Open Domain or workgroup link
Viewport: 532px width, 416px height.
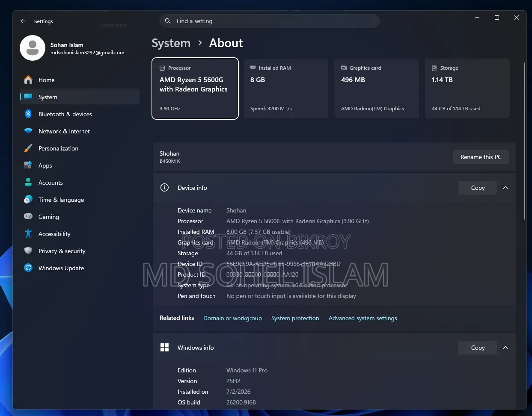(232, 318)
